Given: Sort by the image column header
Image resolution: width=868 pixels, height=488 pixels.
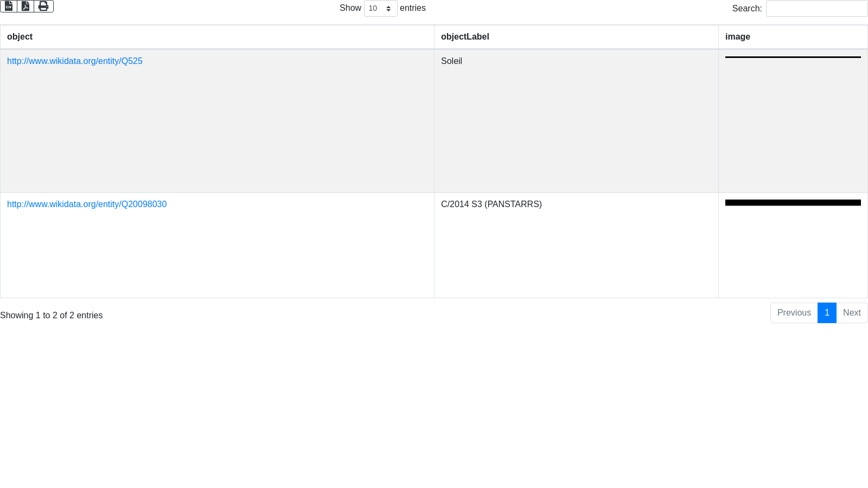Looking at the screenshot, I should [738, 37].
